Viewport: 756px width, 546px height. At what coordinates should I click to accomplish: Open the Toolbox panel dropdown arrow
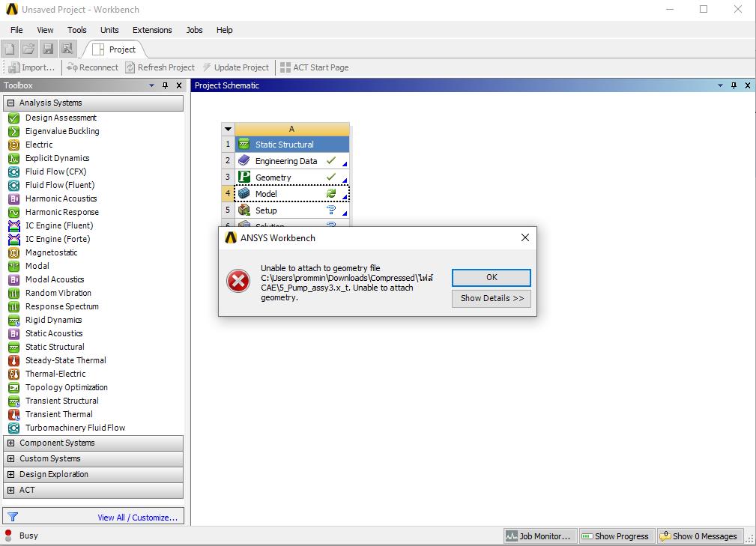(x=151, y=85)
